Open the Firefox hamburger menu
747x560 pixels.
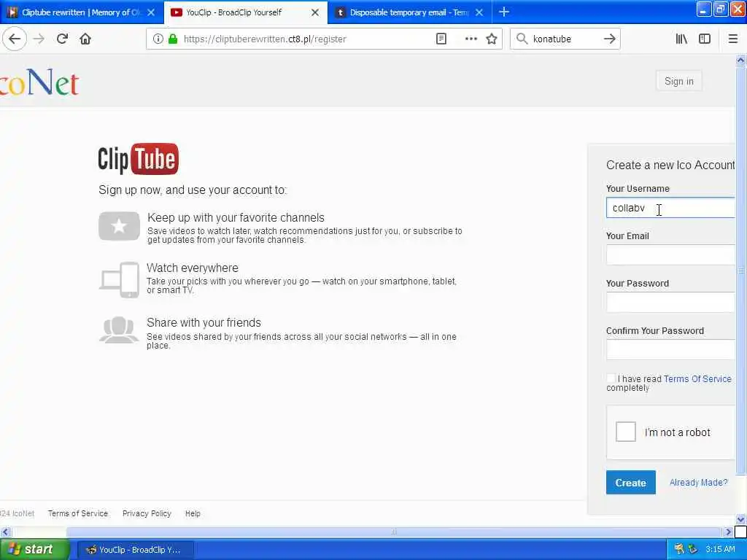click(x=733, y=39)
